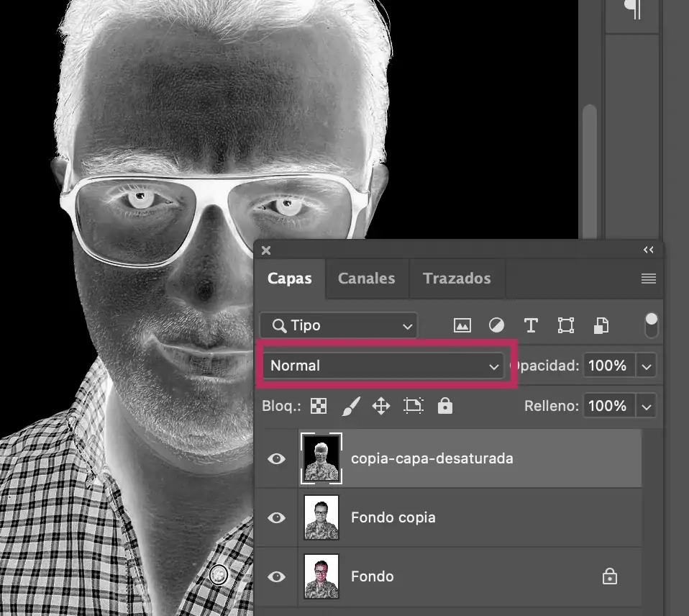Lock transparent pixels checkerboard icon

[x=319, y=406]
